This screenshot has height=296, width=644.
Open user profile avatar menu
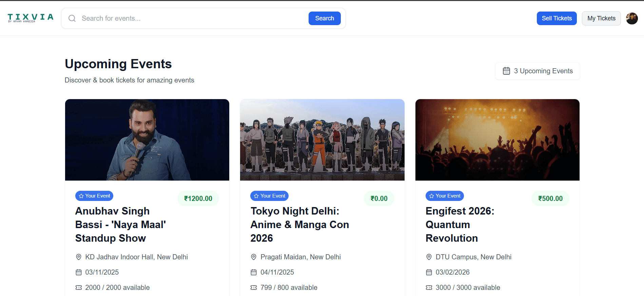[632, 18]
